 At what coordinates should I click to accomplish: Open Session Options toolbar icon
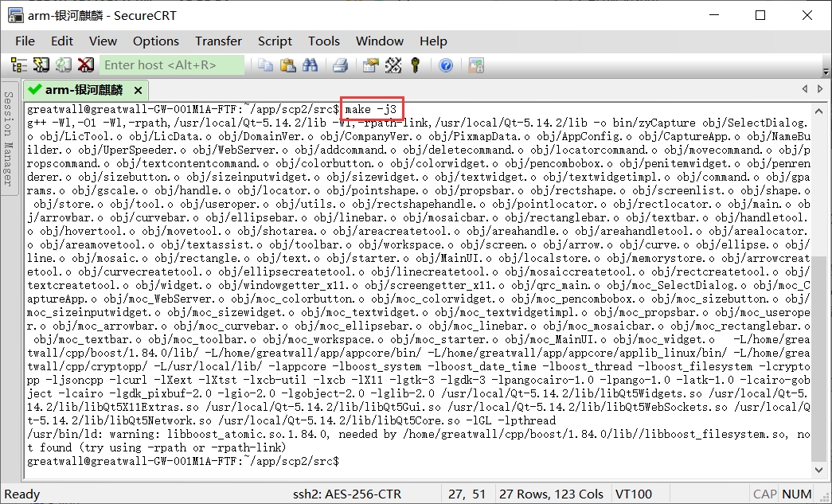tap(370, 65)
